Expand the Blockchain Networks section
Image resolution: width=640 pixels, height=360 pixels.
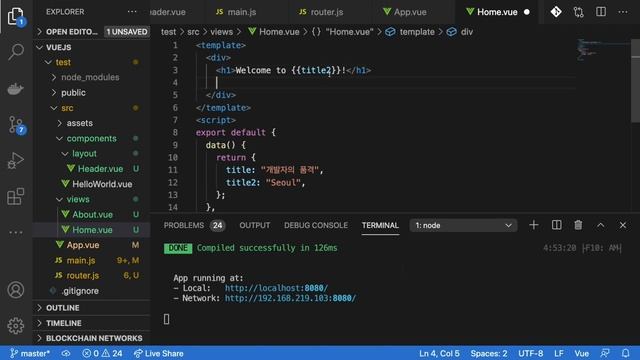click(91, 338)
